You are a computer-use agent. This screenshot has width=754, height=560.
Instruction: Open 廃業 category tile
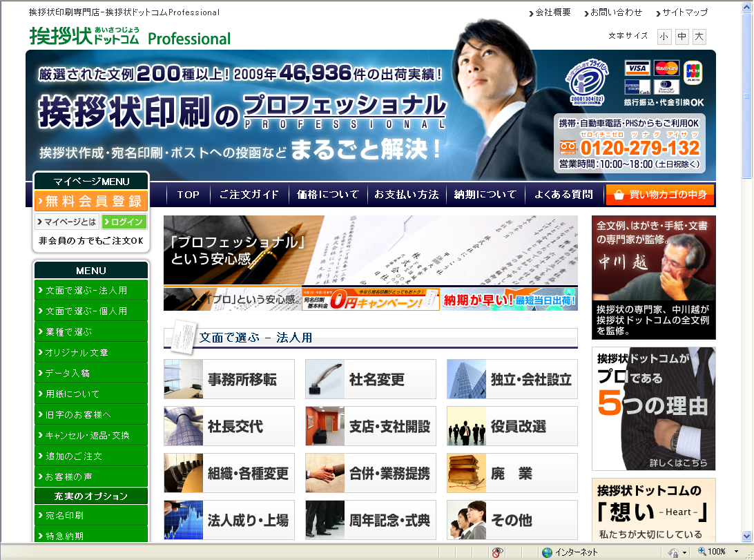point(512,473)
